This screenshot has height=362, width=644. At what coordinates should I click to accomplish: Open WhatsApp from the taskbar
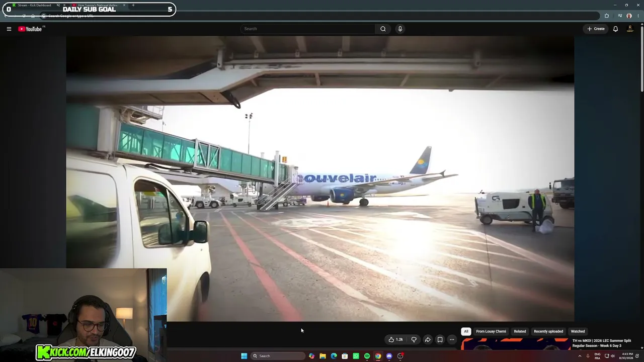click(x=356, y=356)
